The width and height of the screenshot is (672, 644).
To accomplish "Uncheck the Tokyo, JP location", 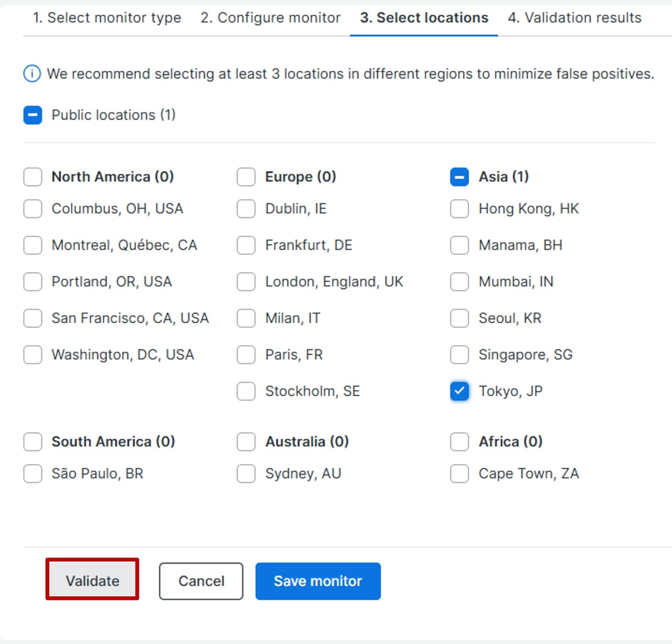I will point(459,391).
